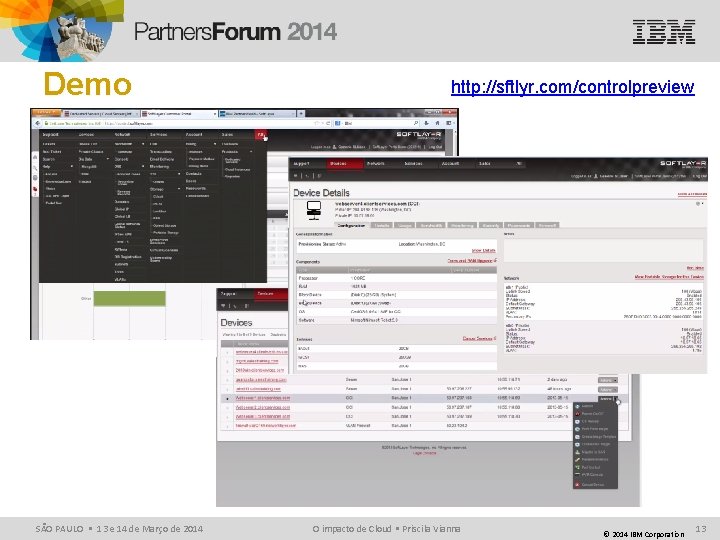Viewport: 720px width, 540px height.
Task: Open highlighted row's device hostname link
Action: pyautogui.click(x=263, y=398)
